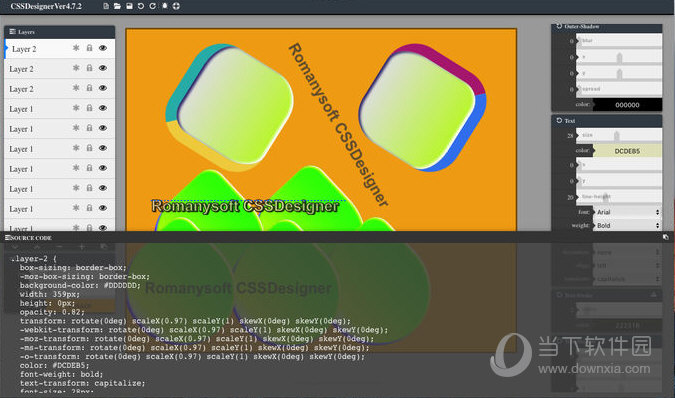This screenshot has width=675, height=398.
Task: Select the highlighted Layer 2 row name
Action: click(24, 49)
